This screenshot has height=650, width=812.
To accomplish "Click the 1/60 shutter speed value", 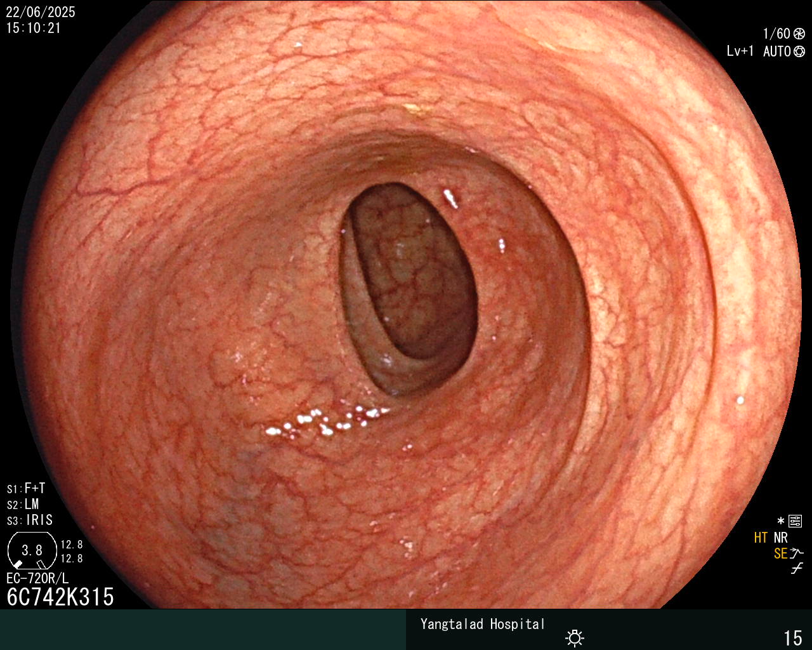I will (x=776, y=34).
